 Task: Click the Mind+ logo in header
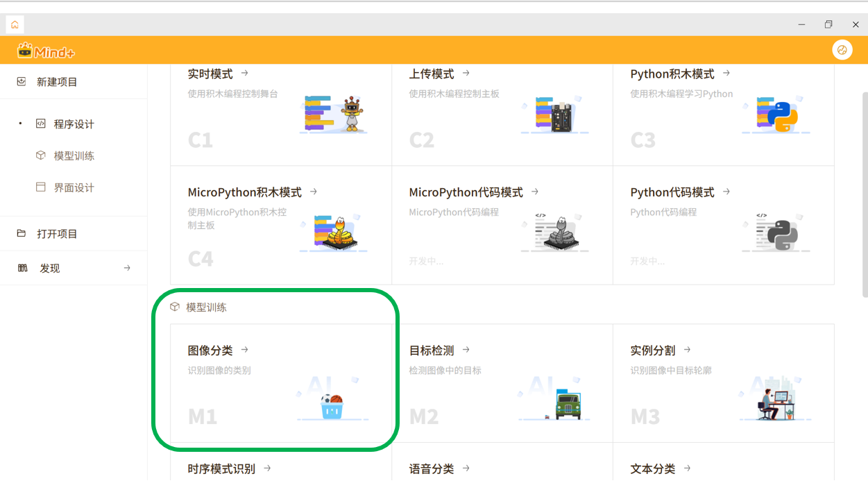point(46,51)
